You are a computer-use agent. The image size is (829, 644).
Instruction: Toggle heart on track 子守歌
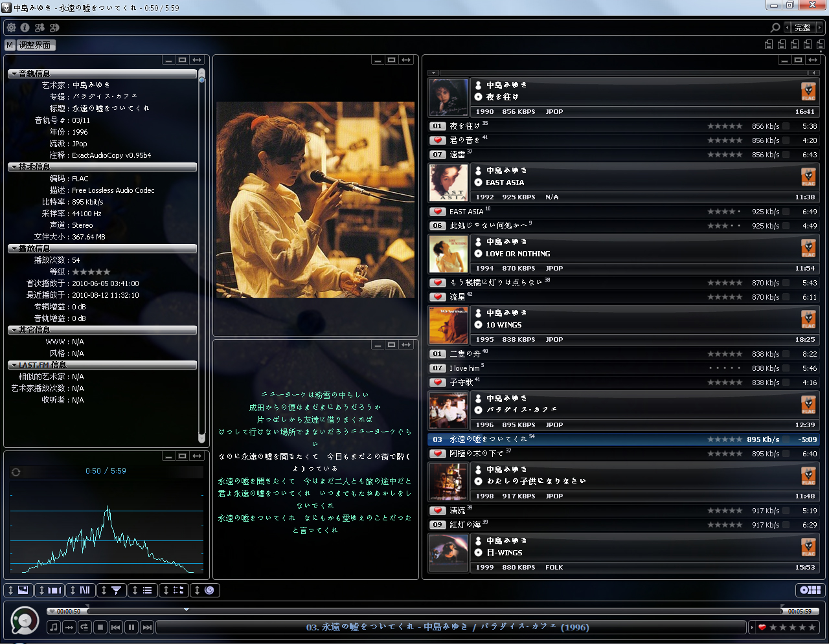coord(438,383)
